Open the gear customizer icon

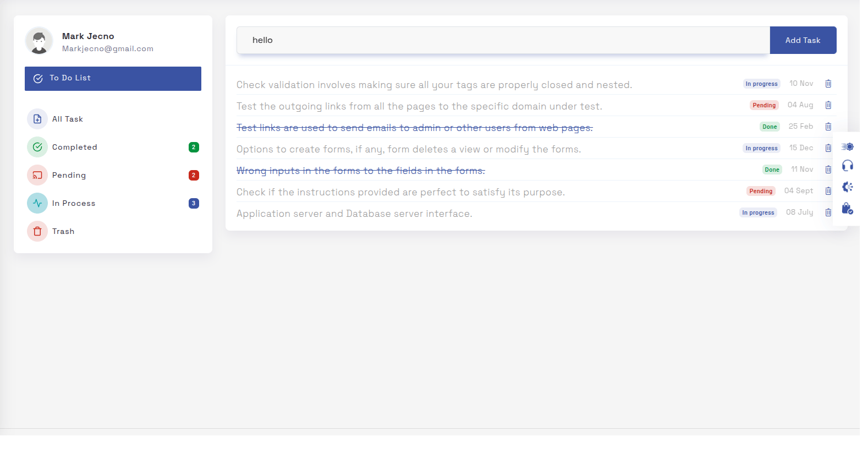848,187
